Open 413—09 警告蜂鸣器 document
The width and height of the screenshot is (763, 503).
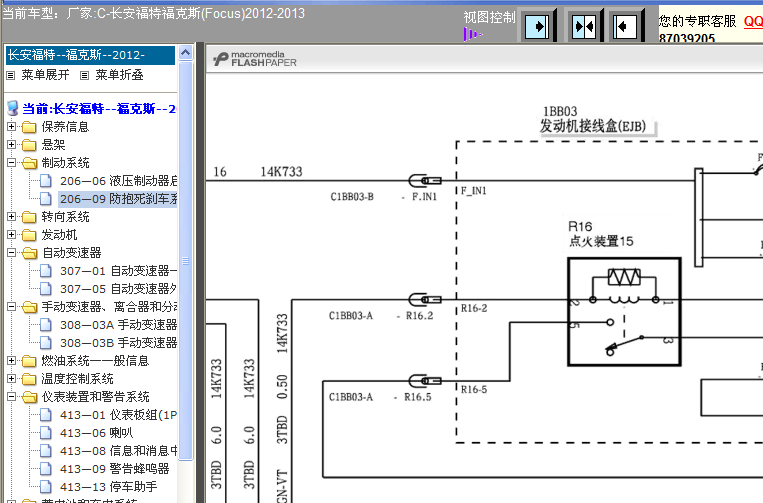point(114,469)
